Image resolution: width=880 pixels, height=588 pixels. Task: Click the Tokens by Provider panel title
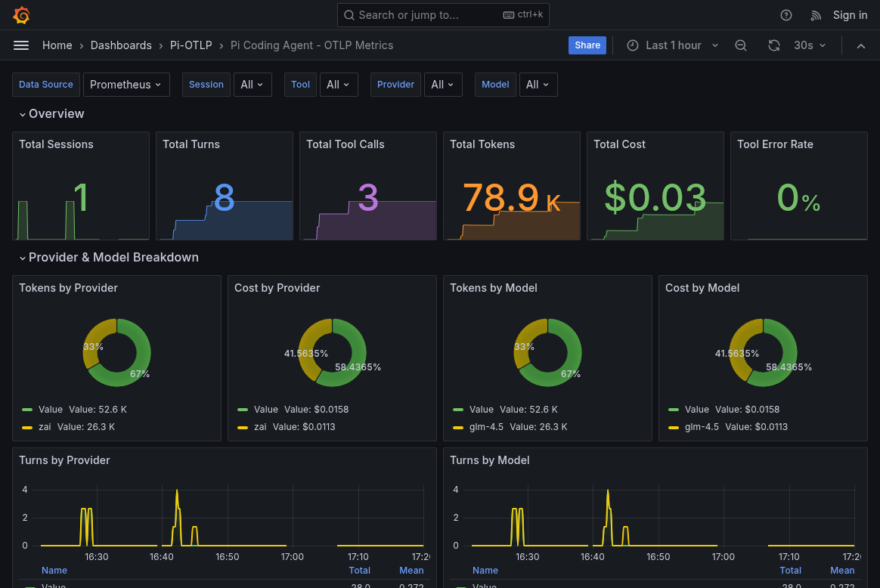68,288
